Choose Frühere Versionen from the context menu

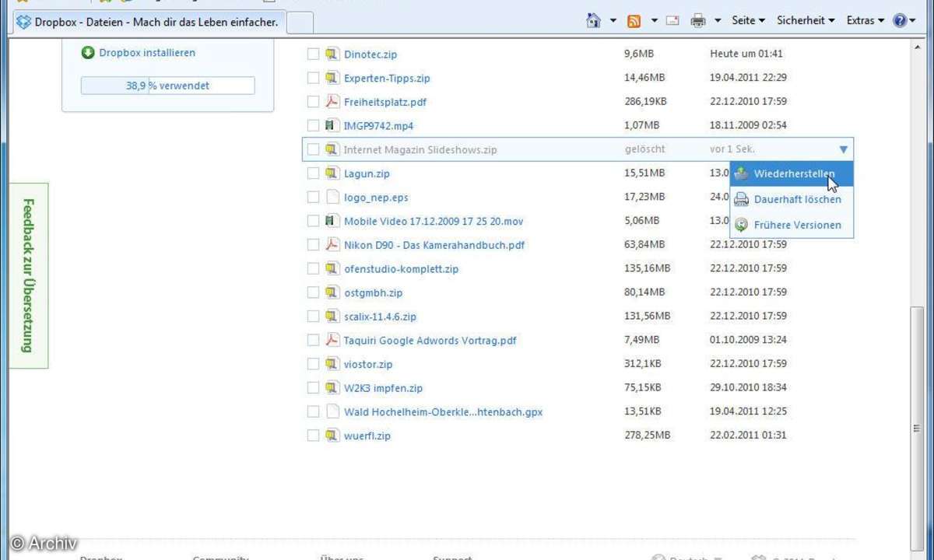coord(792,226)
